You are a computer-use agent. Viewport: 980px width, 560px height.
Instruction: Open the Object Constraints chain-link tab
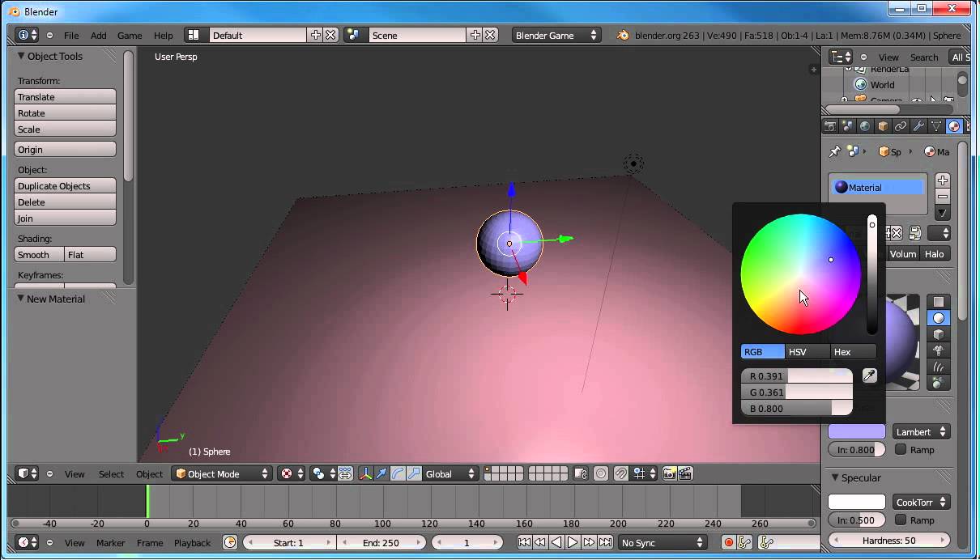click(901, 126)
